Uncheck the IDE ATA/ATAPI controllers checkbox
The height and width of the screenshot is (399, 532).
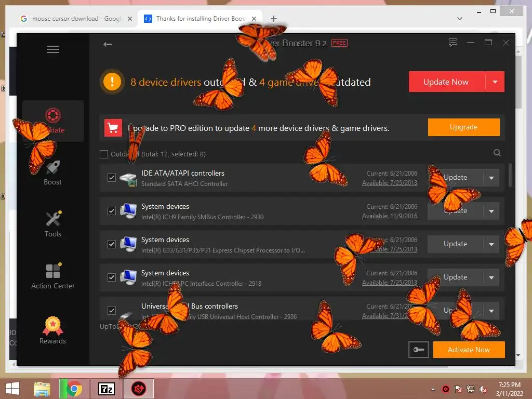click(112, 178)
